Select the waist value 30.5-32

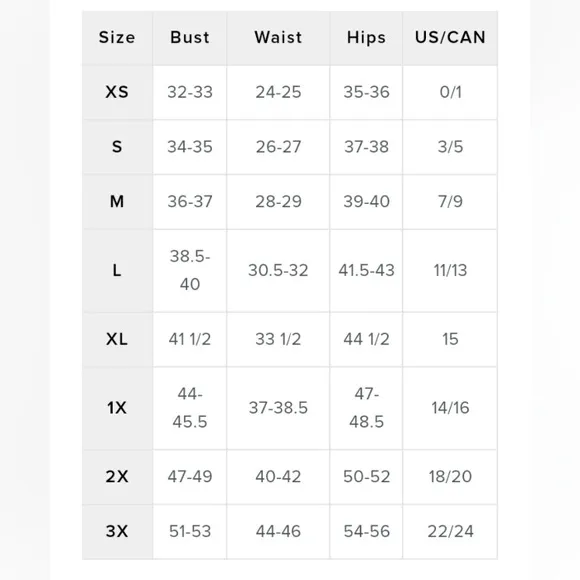[x=278, y=270]
